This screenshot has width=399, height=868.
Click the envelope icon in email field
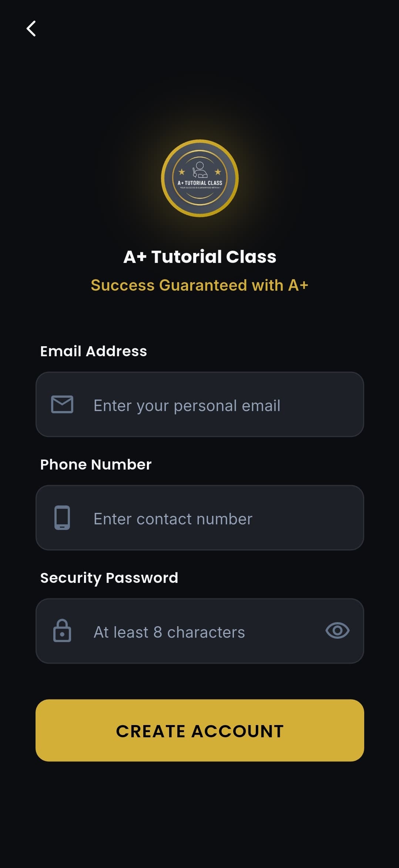click(x=62, y=404)
